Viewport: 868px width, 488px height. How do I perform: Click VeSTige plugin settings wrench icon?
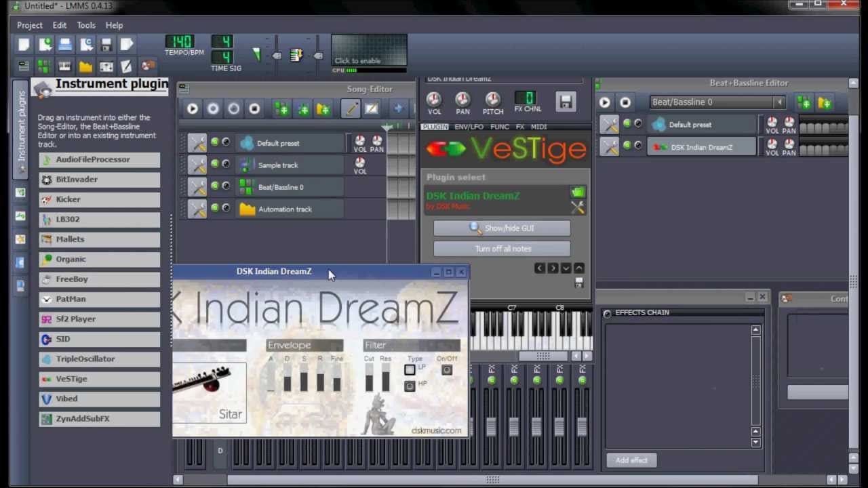pyautogui.click(x=578, y=208)
